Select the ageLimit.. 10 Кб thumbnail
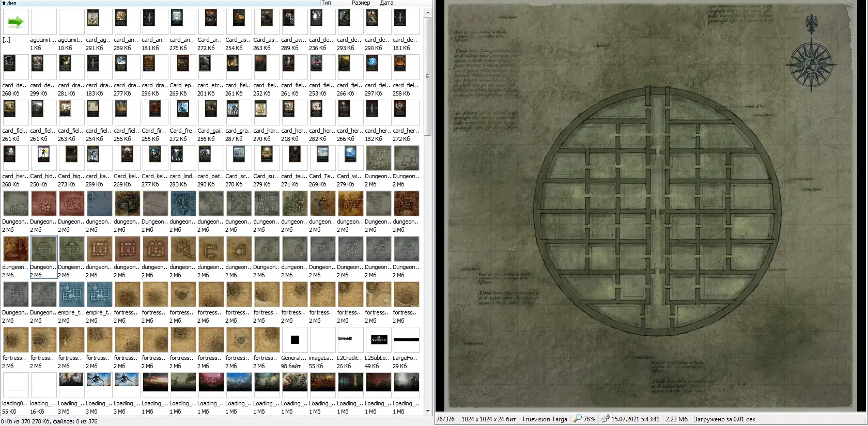This screenshot has width=868, height=426. coord(72,22)
